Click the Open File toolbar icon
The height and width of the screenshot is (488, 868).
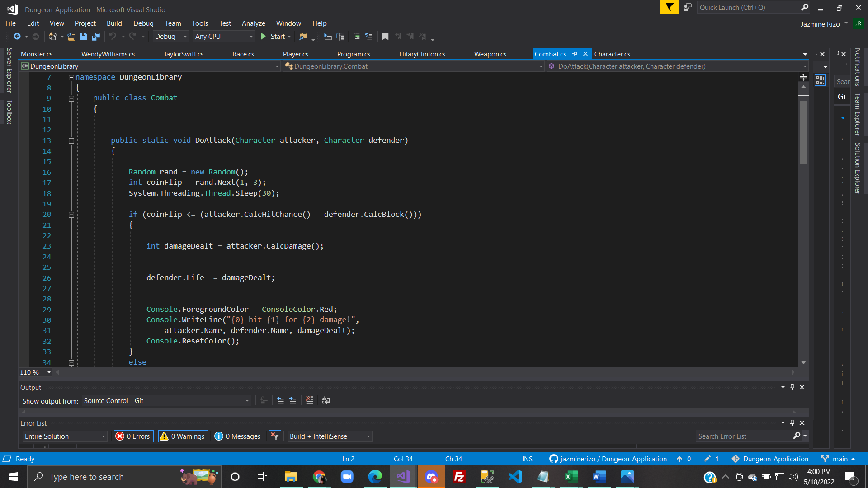tap(71, 37)
